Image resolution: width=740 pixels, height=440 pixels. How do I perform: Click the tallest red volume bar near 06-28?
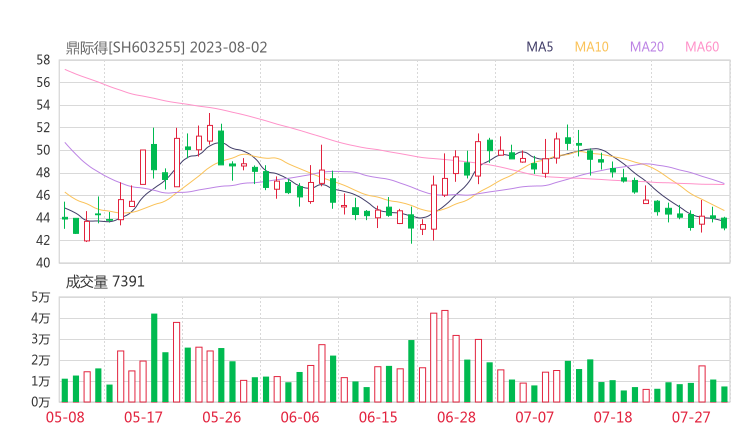pos(445,356)
